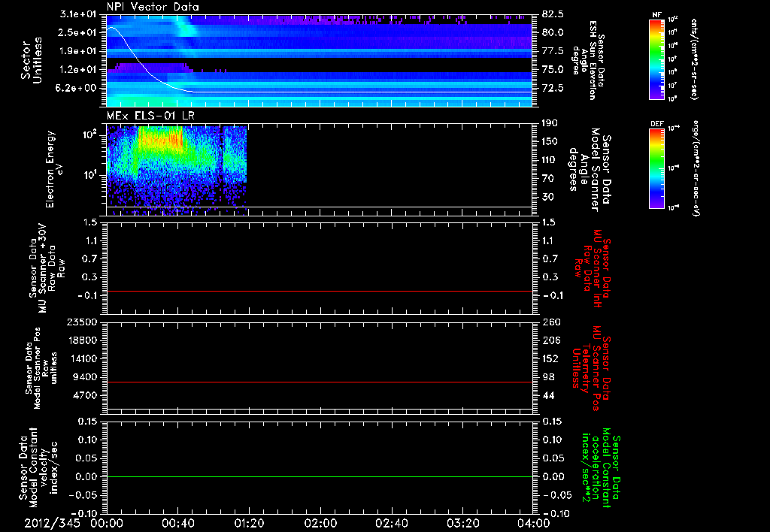Click the 'Electron Energy eV' axis title

(53, 169)
